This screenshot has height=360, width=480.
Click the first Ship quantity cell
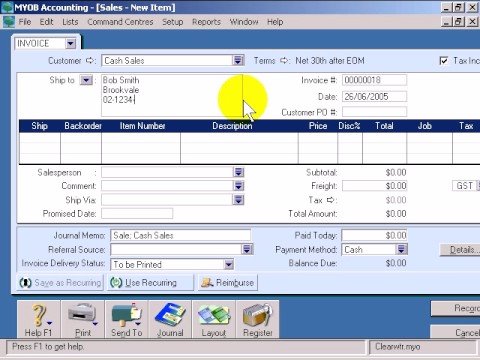click(x=40, y=138)
